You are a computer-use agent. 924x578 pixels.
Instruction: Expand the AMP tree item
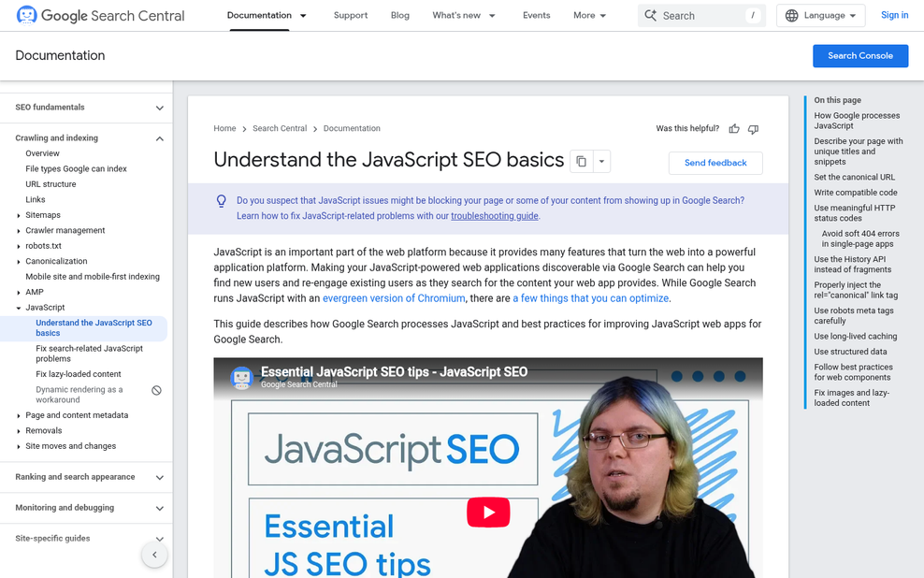pos(19,292)
